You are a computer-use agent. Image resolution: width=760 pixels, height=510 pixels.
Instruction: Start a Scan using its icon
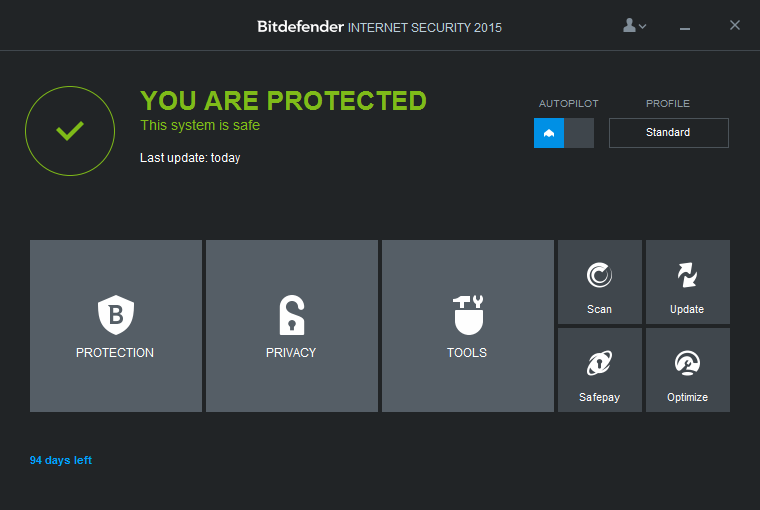pyautogui.click(x=599, y=275)
